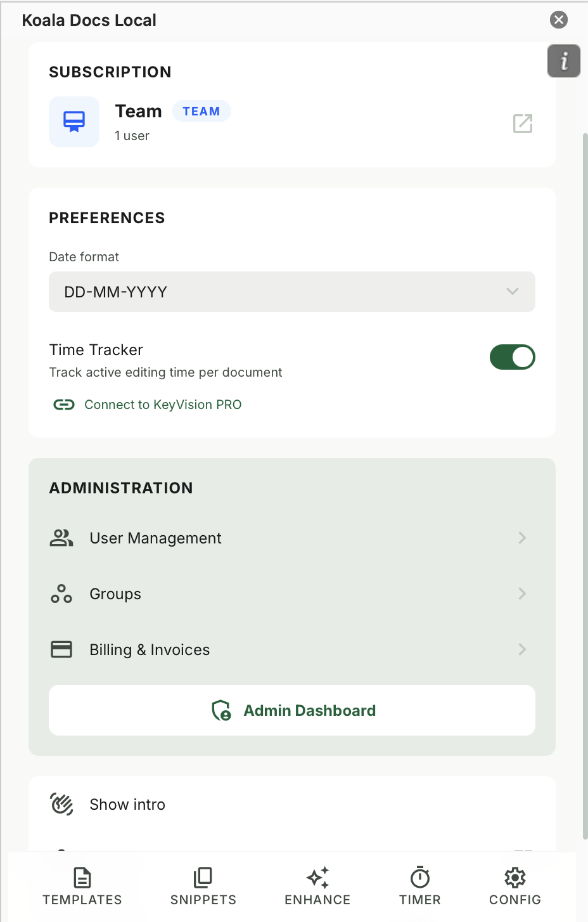Image resolution: width=588 pixels, height=922 pixels.
Task: Expand User Management with its chevron
Action: (522, 538)
